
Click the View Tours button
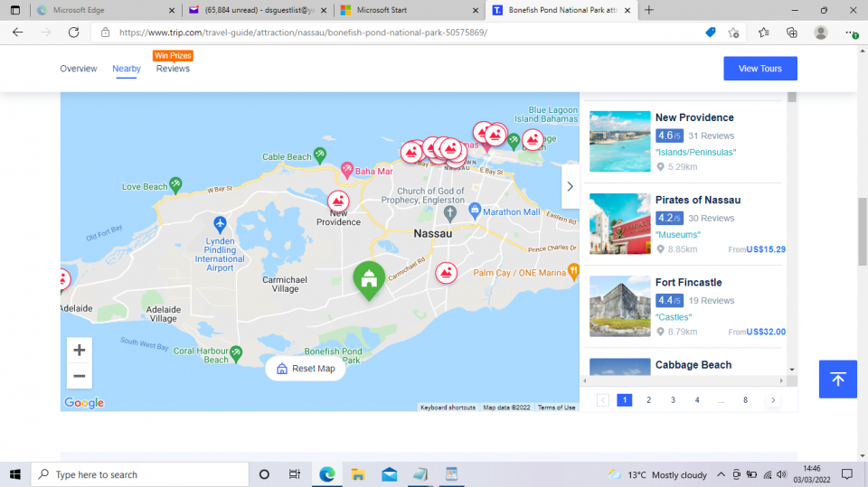760,69
